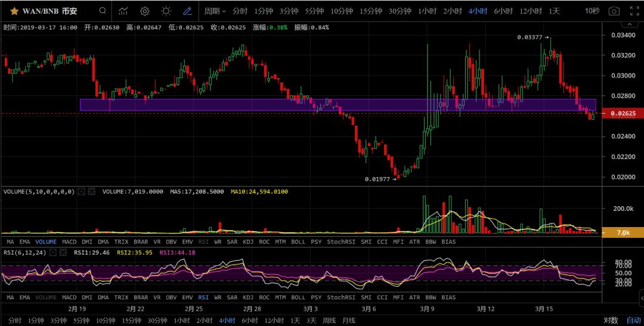Click 月线 in the bottom timeframe bar
This screenshot has width=644, height=326.
click(348, 320)
